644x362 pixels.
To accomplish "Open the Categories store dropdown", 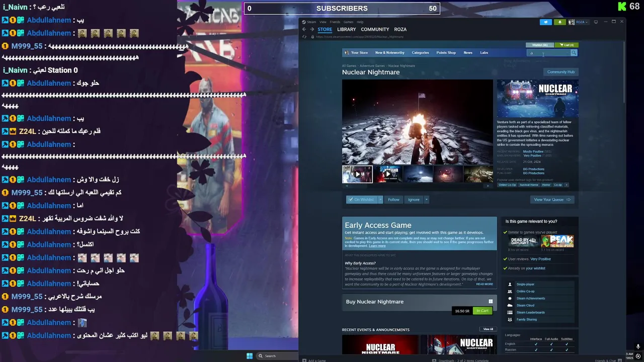I will [420, 53].
